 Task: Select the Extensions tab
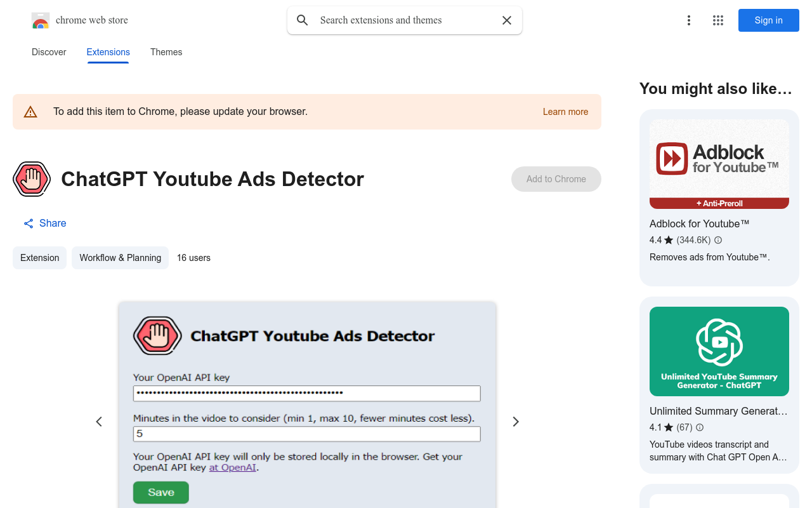(x=108, y=52)
